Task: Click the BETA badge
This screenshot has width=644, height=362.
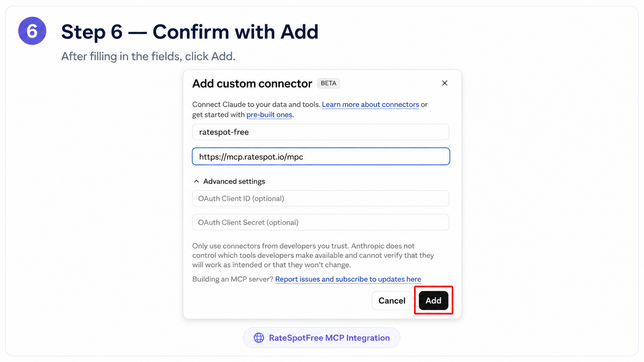Action: pos(329,83)
